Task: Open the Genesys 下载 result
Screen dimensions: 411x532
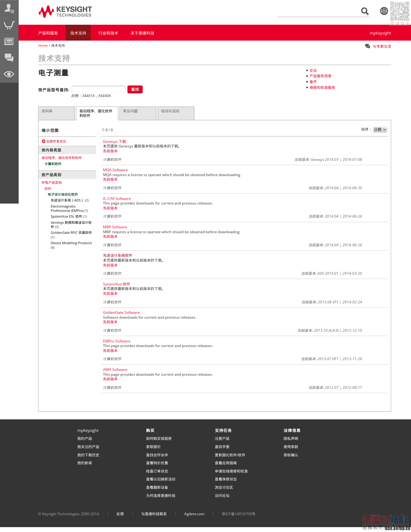Action: [x=114, y=142]
